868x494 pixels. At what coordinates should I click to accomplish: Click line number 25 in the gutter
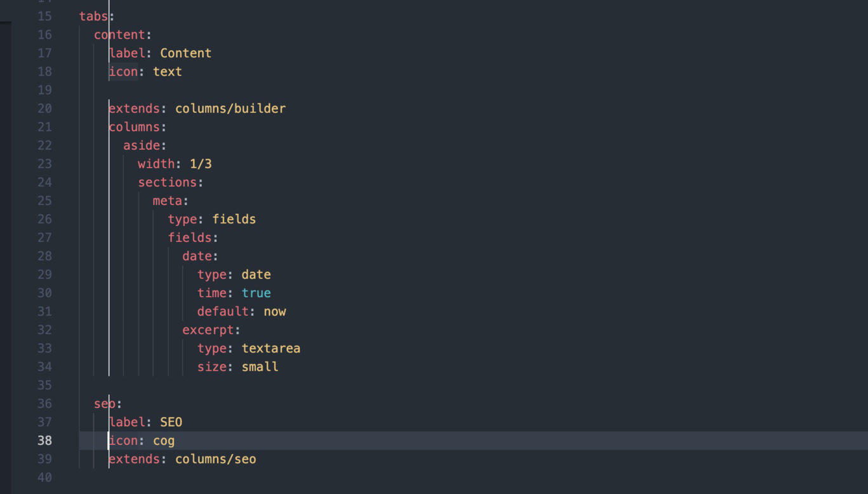(x=44, y=200)
